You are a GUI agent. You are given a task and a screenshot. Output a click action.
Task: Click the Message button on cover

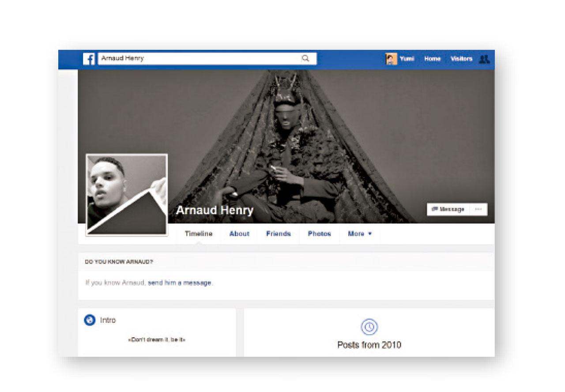(x=448, y=209)
